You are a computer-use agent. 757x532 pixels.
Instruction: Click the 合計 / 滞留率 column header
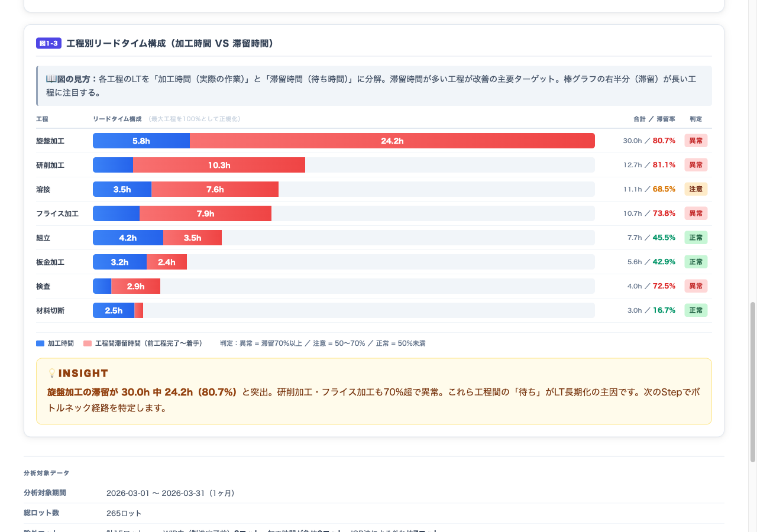click(654, 119)
